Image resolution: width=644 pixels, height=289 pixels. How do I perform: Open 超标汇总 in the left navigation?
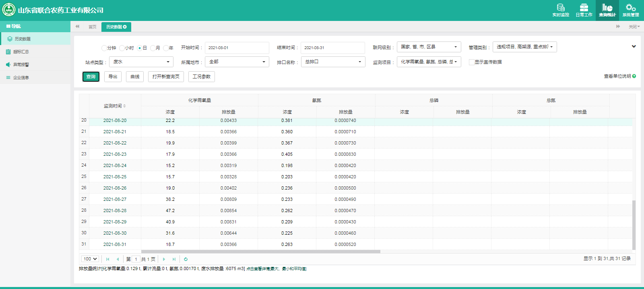21,52
